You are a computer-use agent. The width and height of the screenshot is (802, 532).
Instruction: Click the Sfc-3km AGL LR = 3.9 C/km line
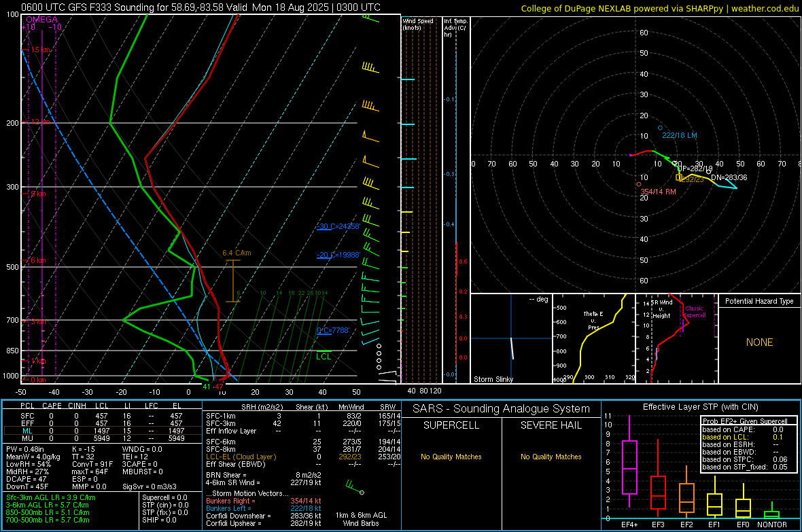tap(51, 497)
